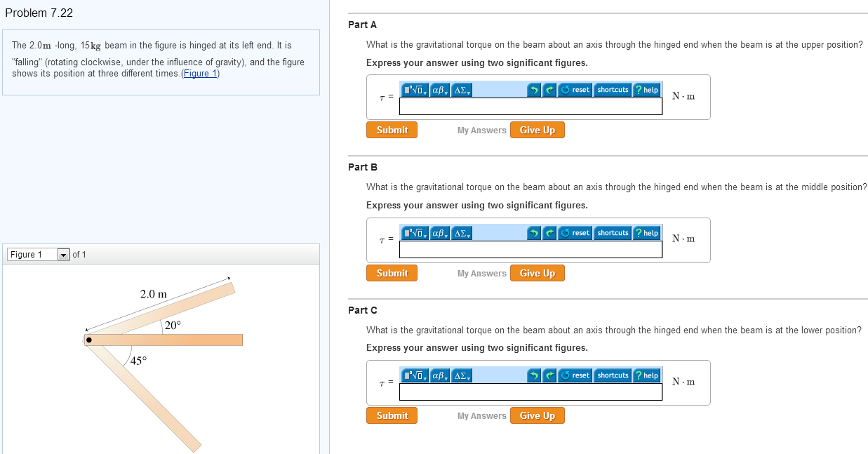
Task: Open Greek letters dropdown in Part B
Action: 439,233
